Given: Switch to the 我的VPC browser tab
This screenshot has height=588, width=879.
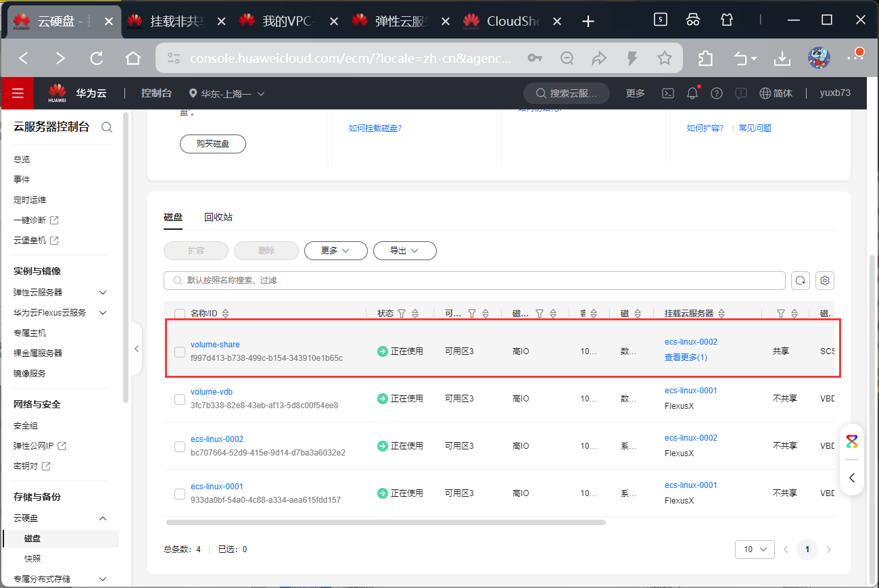Looking at the screenshot, I should coord(287,21).
